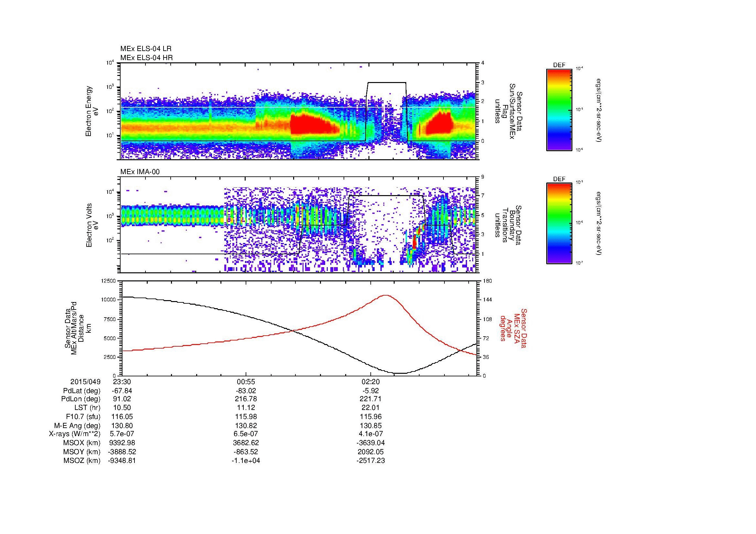Viewport: 756px width, 534px height.
Task: Click the MSOY value '2092.05'
Action: (370, 452)
